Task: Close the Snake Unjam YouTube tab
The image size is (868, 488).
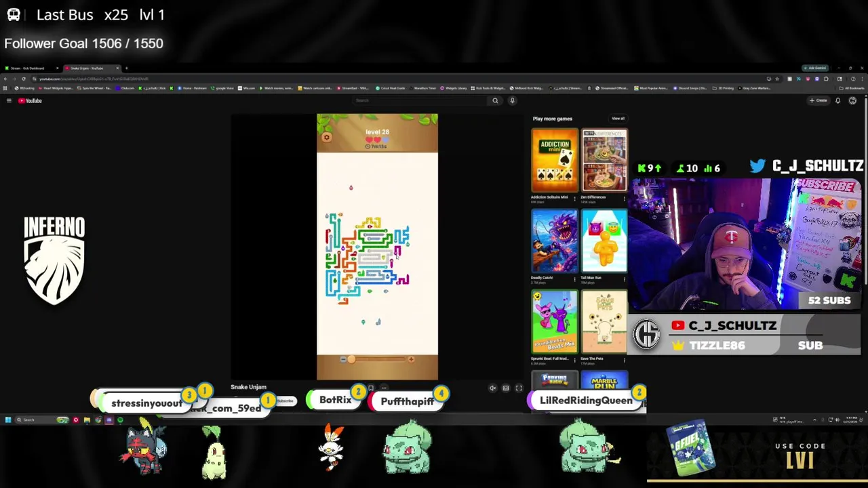Action: click(117, 68)
